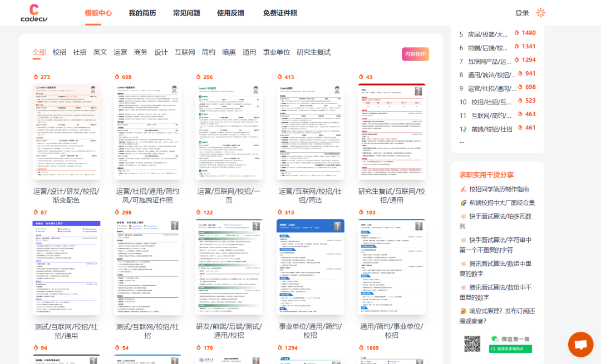
Task: Click the WeChat search icon
Action: [495, 339]
